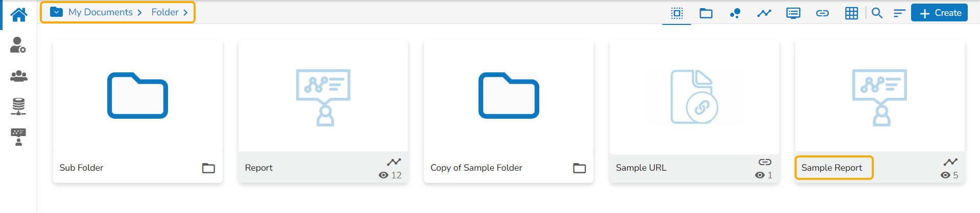Toggle the slide panel filter icon
This screenshot has height=213, width=980.
793,13
